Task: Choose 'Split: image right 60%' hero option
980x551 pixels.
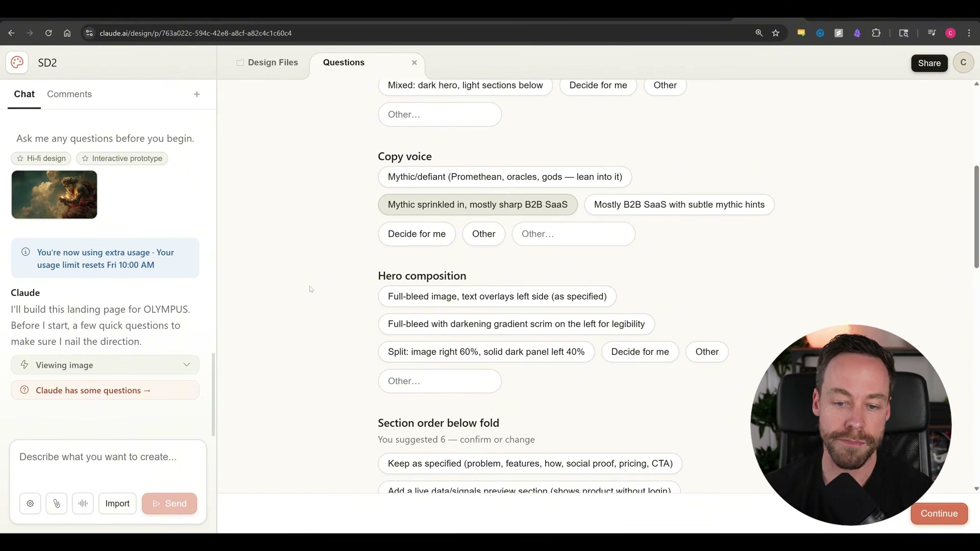Action: coord(486,352)
